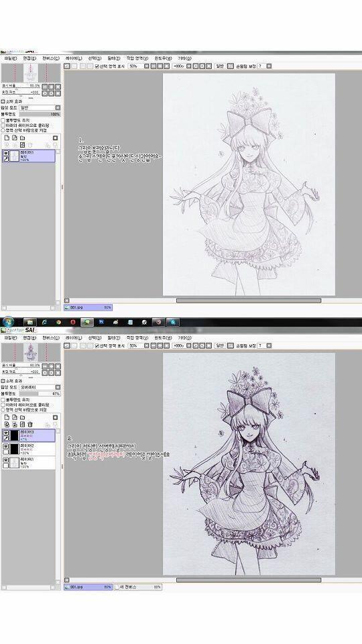Viewport: 362px width, 644px height.
Task: Toggle 영역 선택 바탕으로 지정 in three-layer window
Action: pos(3,410)
